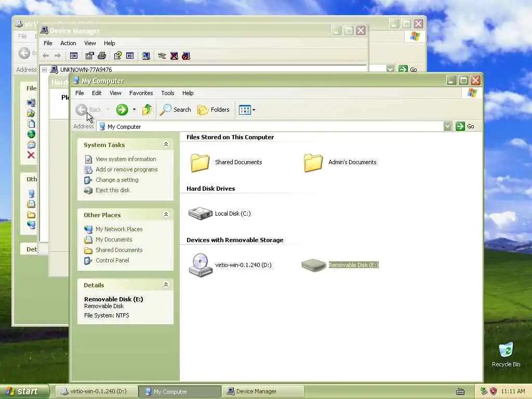Click Device Manager's back arrow icon
The width and height of the screenshot is (532, 399).
(46, 56)
